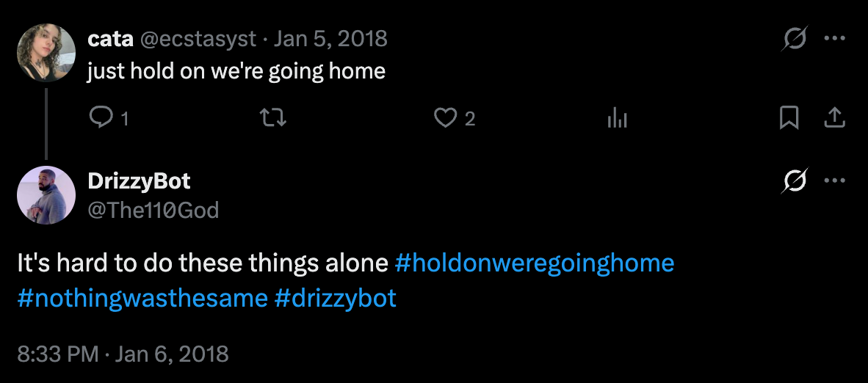Open cata's profile picture
This screenshot has width=868, height=383.
click(46, 51)
